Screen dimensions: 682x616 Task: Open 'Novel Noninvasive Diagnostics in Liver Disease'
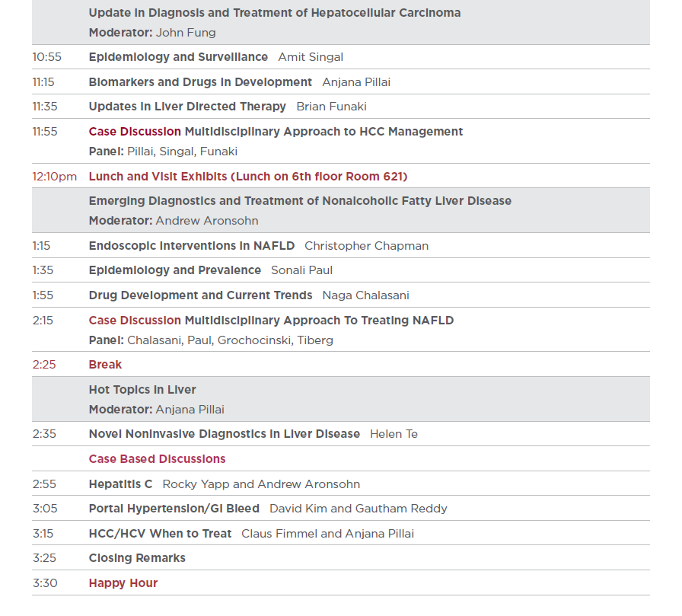[x=224, y=434]
